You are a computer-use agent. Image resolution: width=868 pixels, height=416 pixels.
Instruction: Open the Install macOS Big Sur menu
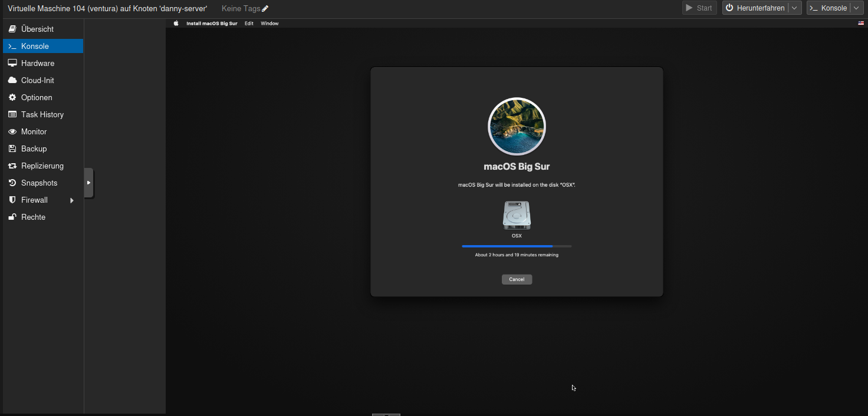pyautogui.click(x=212, y=24)
